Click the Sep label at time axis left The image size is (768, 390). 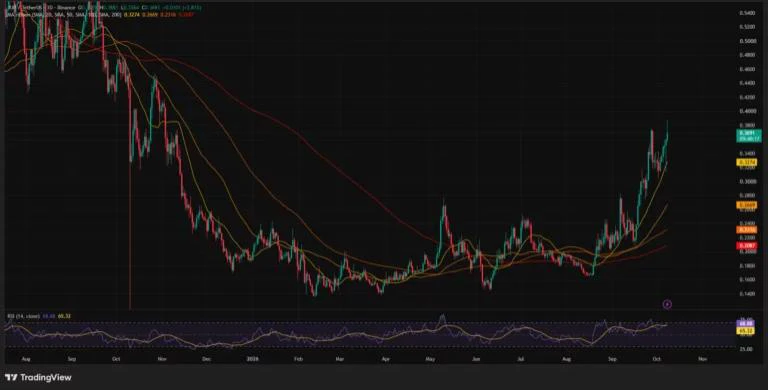point(72,359)
